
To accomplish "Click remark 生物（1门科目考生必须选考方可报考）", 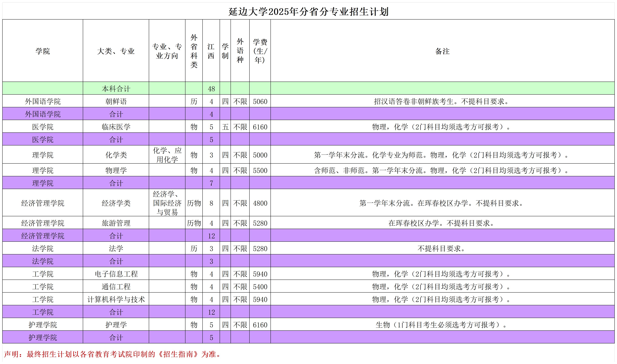I will [442, 324].
